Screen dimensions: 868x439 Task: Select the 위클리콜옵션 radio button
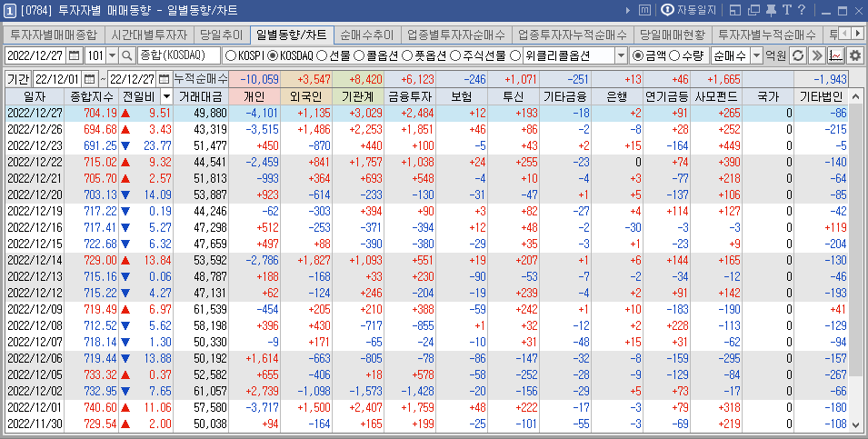514,55
